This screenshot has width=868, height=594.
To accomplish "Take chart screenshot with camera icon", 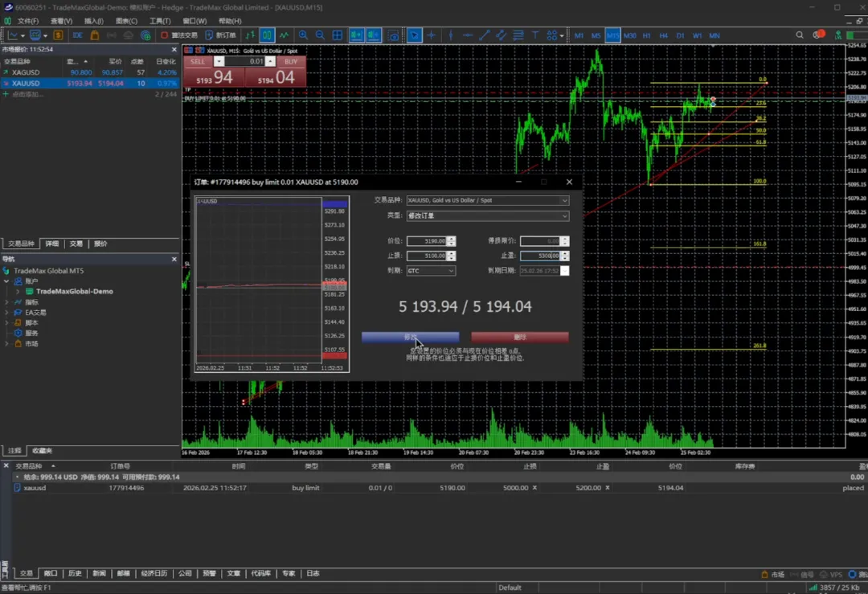I will (394, 35).
